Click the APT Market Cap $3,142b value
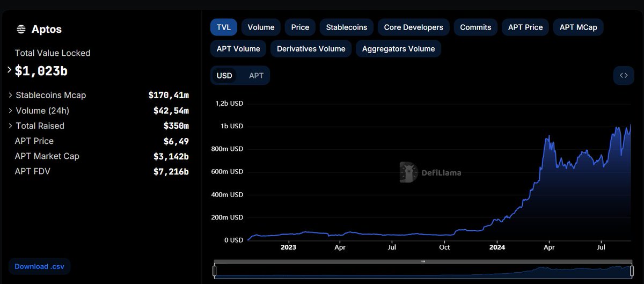 [x=171, y=156]
